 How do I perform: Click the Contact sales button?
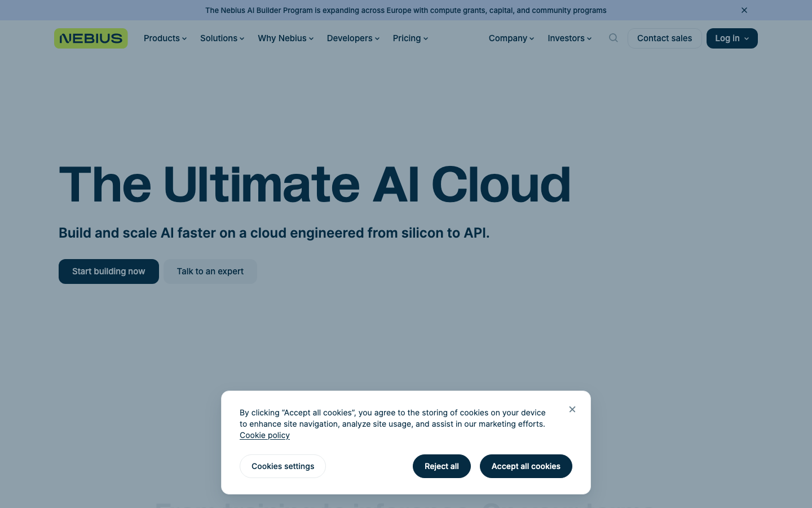click(x=664, y=38)
